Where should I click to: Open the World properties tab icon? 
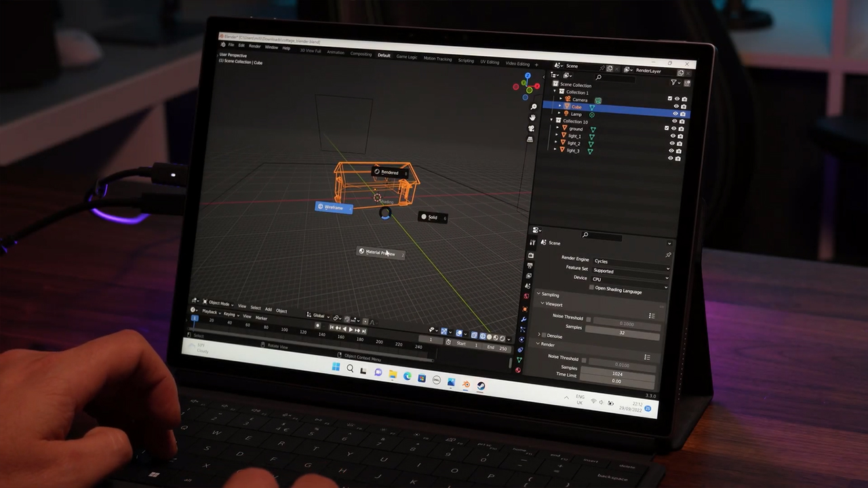[x=526, y=296]
